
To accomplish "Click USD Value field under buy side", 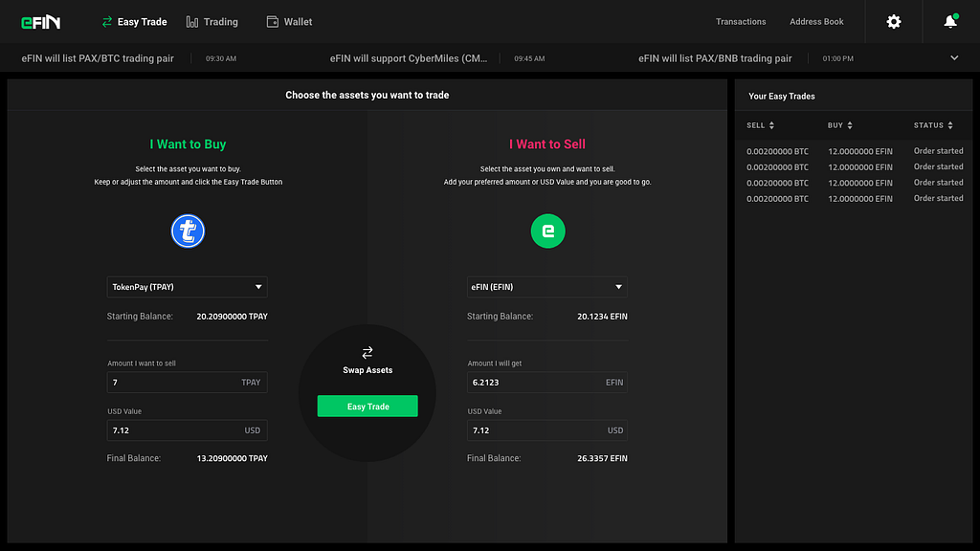I will [187, 430].
